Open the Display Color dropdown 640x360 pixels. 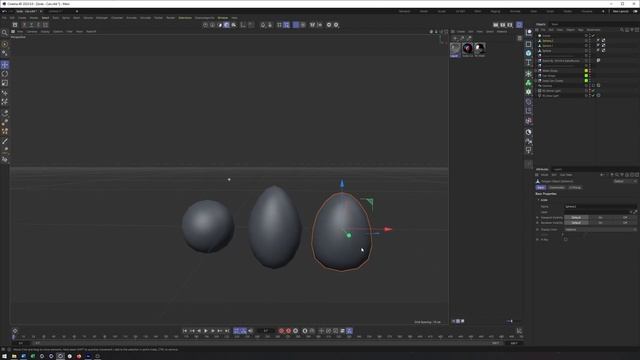[600, 229]
